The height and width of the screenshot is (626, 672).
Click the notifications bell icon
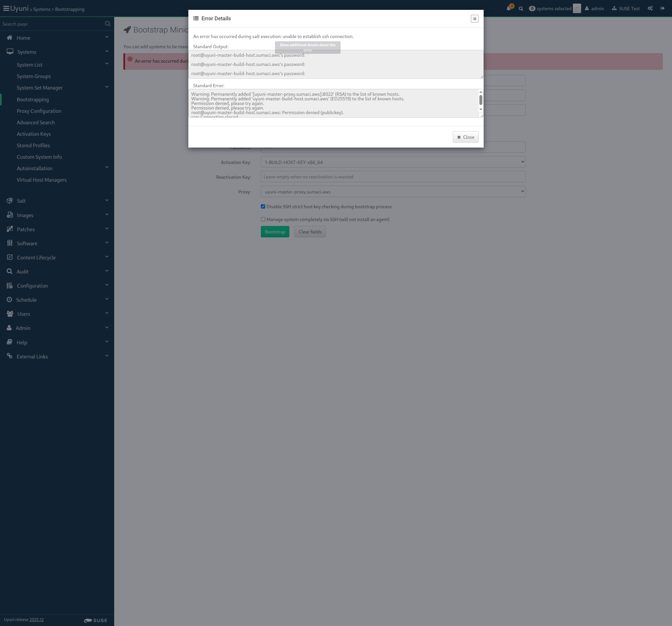pos(509,9)
